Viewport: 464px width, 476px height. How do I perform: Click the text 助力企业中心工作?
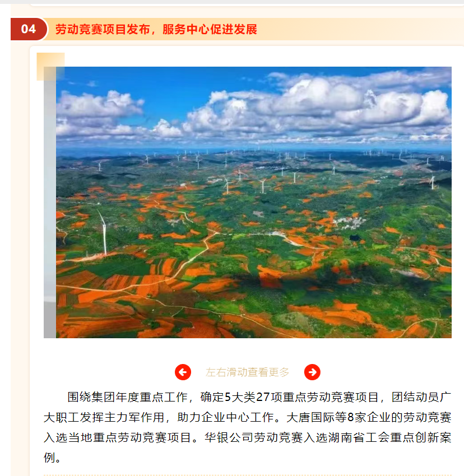225,417
